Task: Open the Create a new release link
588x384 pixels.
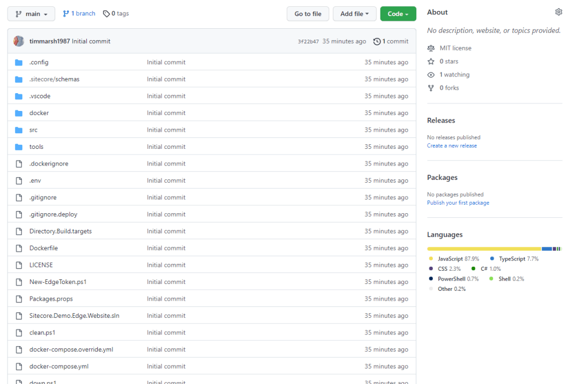Action: pyautogui.click(x=452, y=145)
